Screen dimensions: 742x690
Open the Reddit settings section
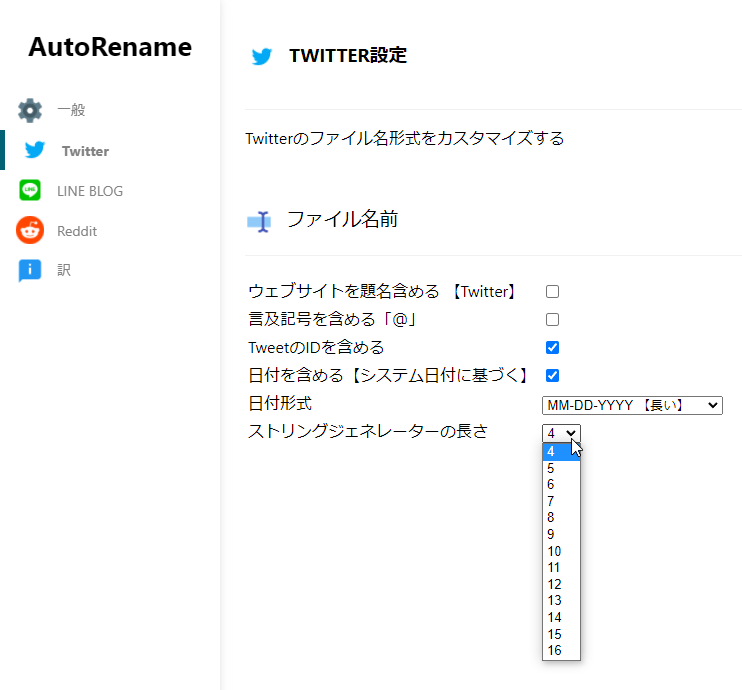pyautogui.click(x=77, y=231)
